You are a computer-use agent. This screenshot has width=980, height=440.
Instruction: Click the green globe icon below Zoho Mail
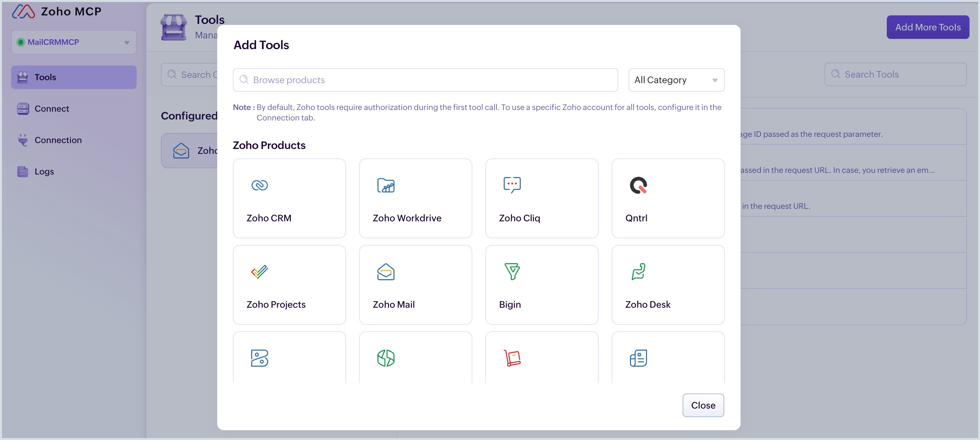coord(386,358)
